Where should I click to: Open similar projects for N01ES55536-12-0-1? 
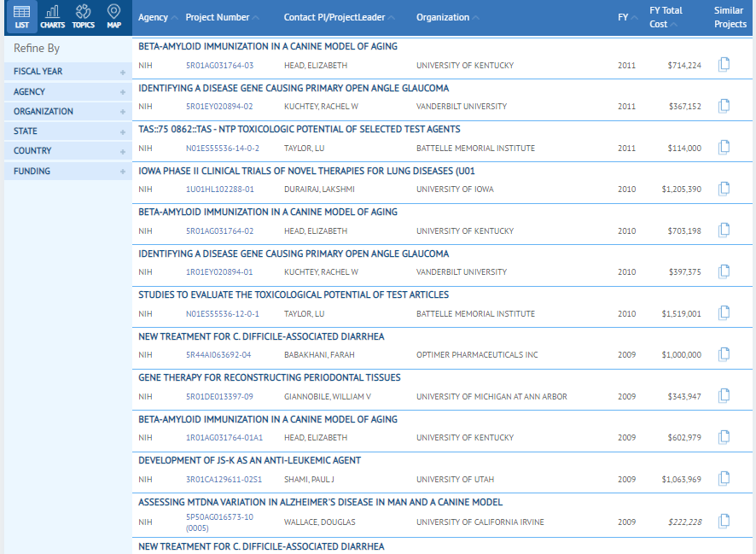coord(724,313)
